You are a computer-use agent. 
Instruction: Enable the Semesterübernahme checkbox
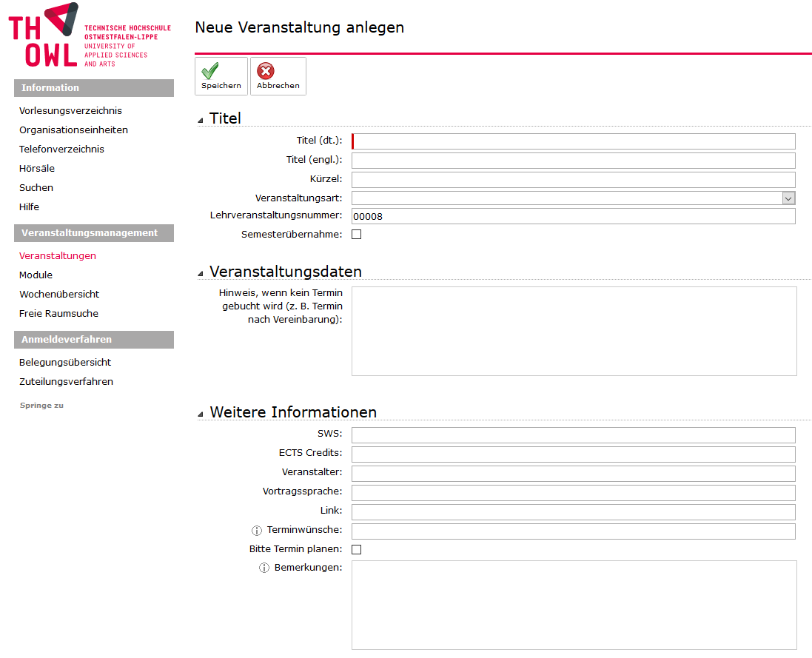[356, 235]
